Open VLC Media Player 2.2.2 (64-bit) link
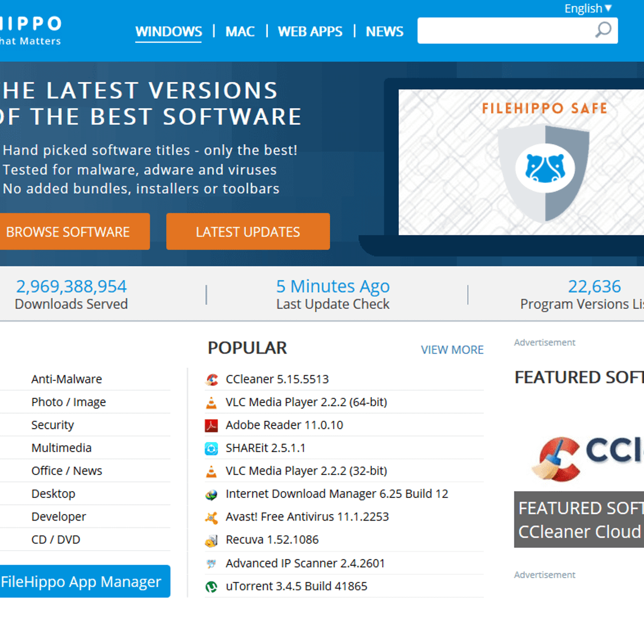This screenshot has width=644, height=644. 306,402
